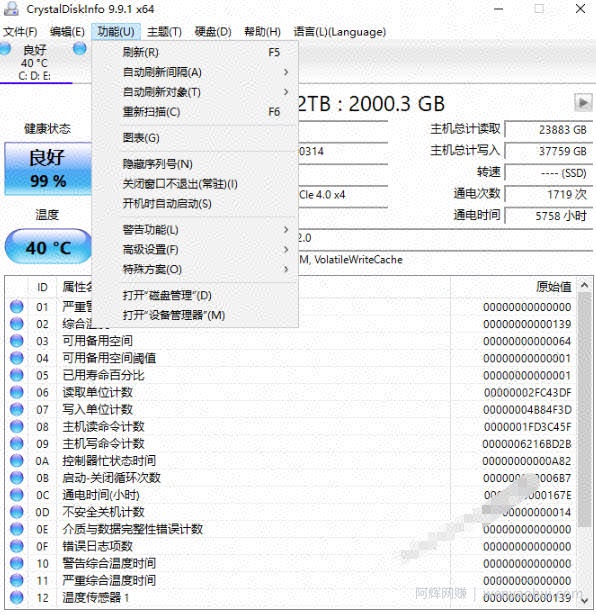Select the C: D: E: drive status orb
The height and width of the screenshot is (615, 596).
[x=5, y=49]
